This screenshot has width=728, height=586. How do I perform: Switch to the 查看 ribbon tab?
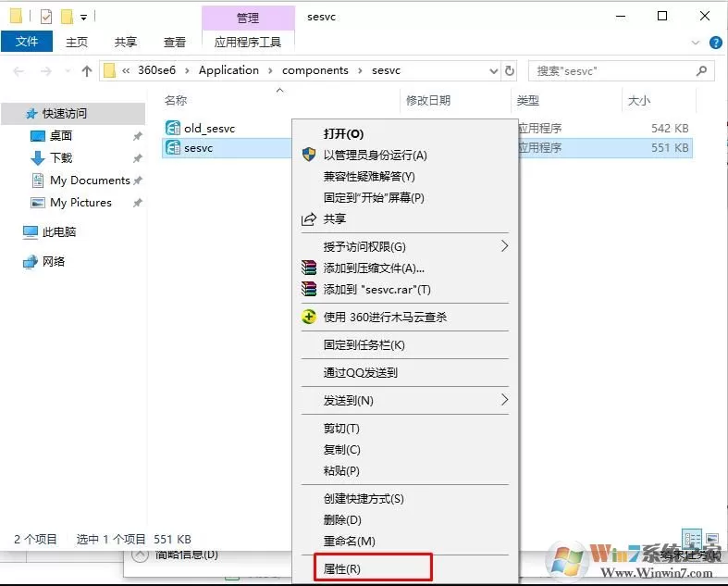point(175,43)
